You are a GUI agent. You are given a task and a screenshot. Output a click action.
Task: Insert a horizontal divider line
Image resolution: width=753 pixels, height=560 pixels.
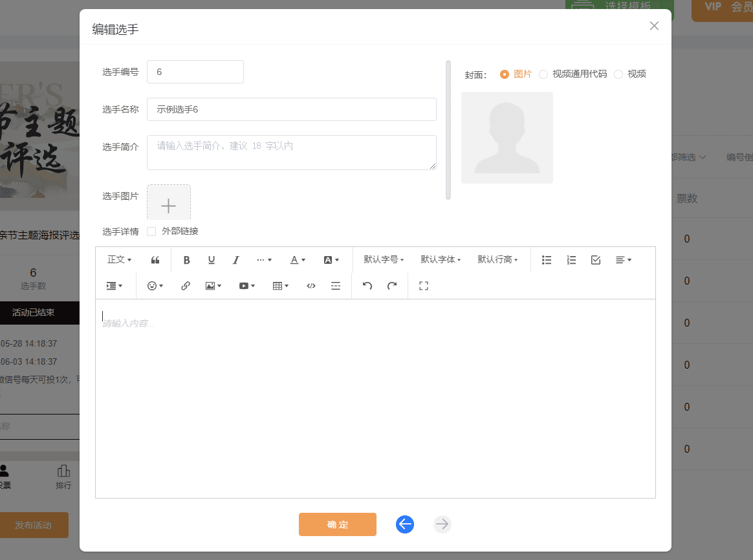(x=335, y=285)
